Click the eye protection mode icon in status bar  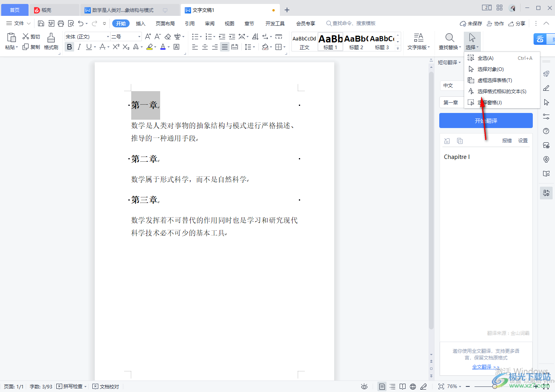[x=364, y=386]
